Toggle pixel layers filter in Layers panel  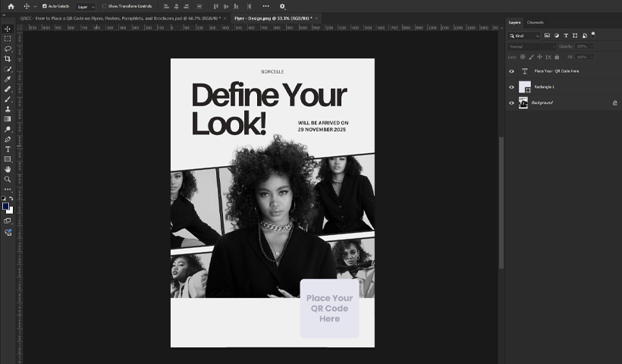pos(547,36)
